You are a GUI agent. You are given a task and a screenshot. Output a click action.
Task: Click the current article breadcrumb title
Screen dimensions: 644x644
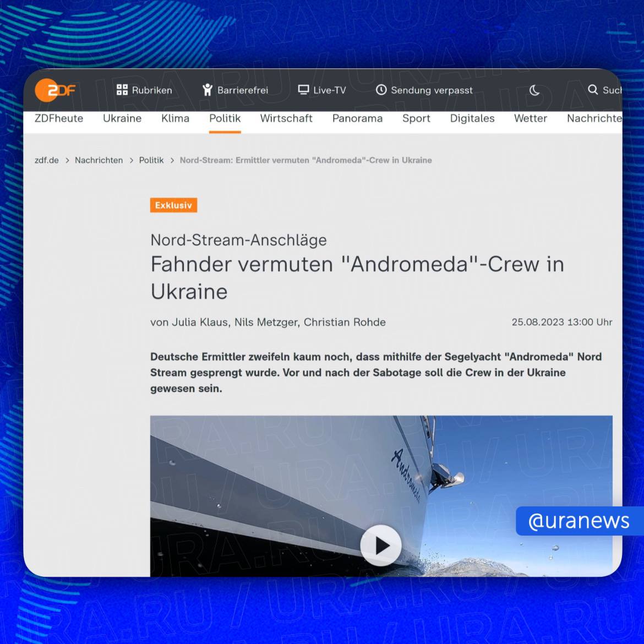point(306,160)
